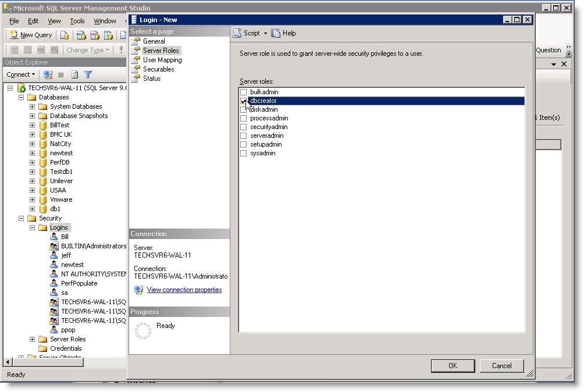Confirm the new login with OK
584x392 pixels.
coord(453,366)
